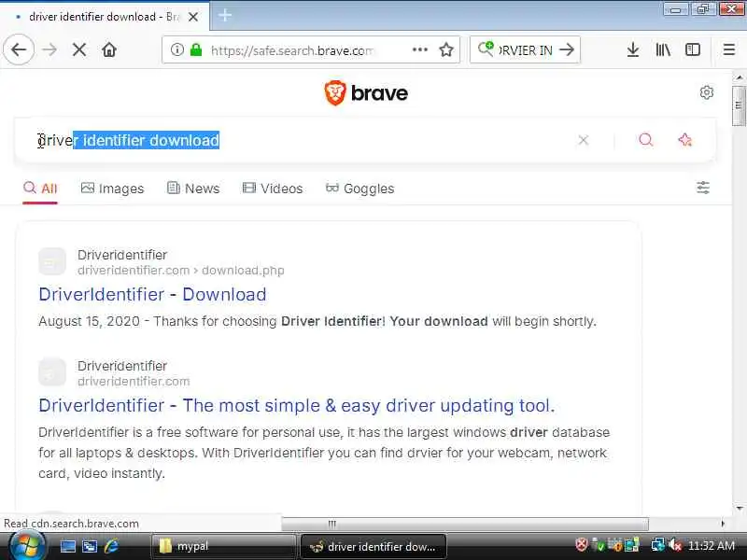Click the scroll down arrow of vertical scrollbar
The image size is (747, 560).
pos(740,508)
